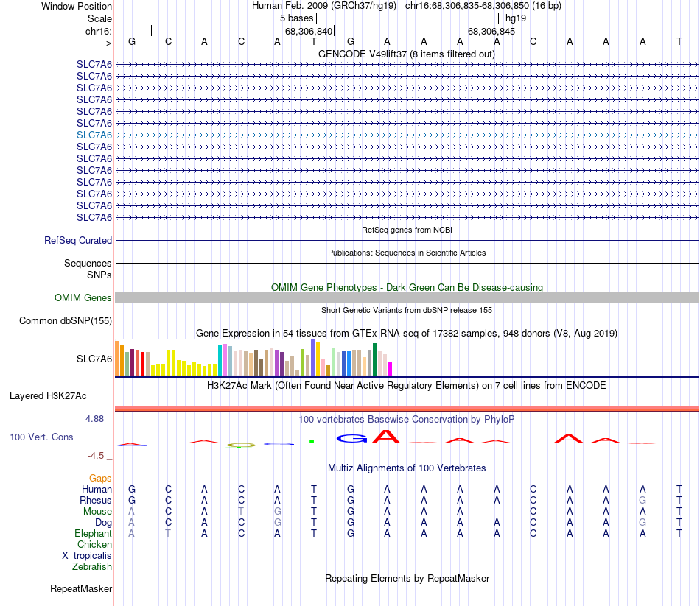Viewport: 700px width, 606px height.
Task: Click the red H3K27Ac signal bar
Action: click(407, 409)
